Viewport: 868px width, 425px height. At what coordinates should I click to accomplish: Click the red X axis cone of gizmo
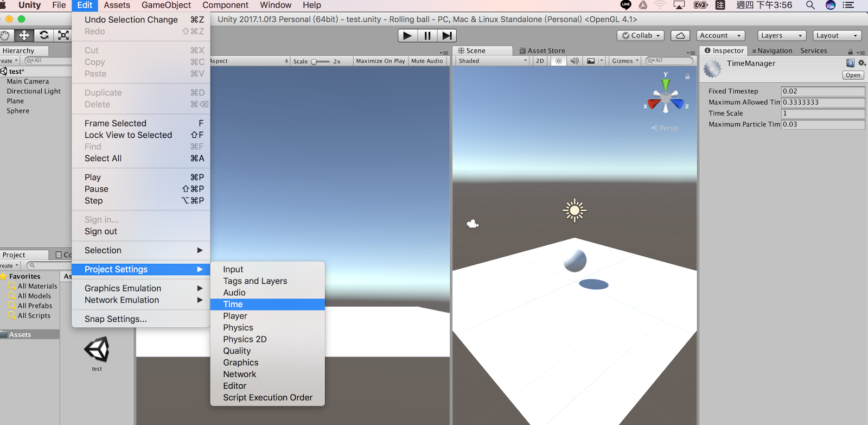[x=654, y=104]
